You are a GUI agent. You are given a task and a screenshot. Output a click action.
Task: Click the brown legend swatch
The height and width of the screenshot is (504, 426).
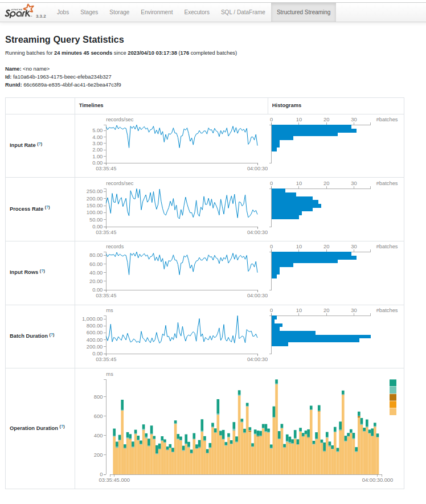393,398
